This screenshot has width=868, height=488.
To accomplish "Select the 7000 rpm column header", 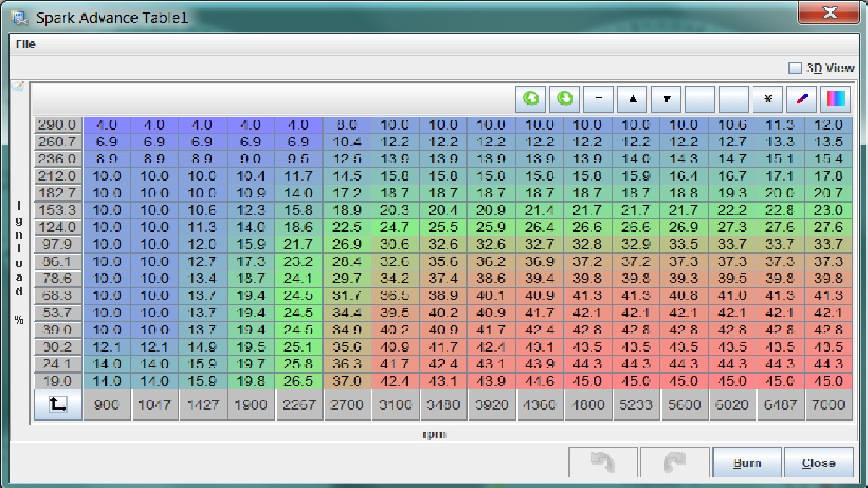I will click(x=828, y=405).
